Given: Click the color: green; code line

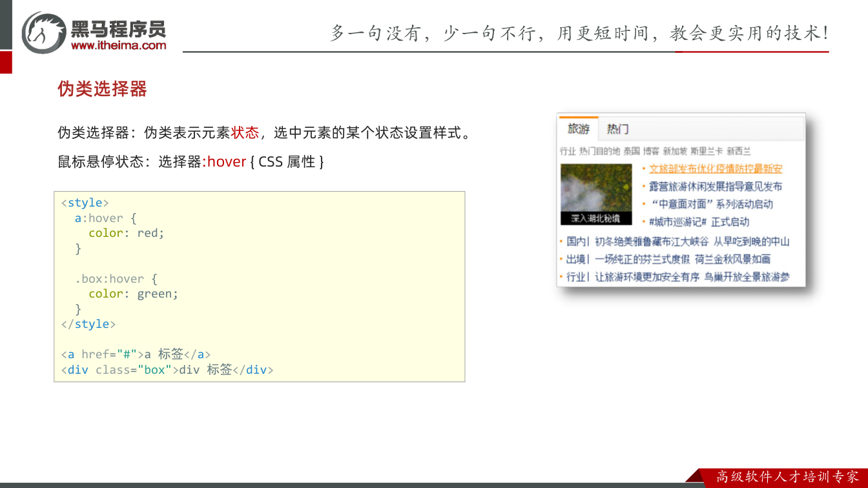Looking at the screenshot, I should click(x=134, y=294).
